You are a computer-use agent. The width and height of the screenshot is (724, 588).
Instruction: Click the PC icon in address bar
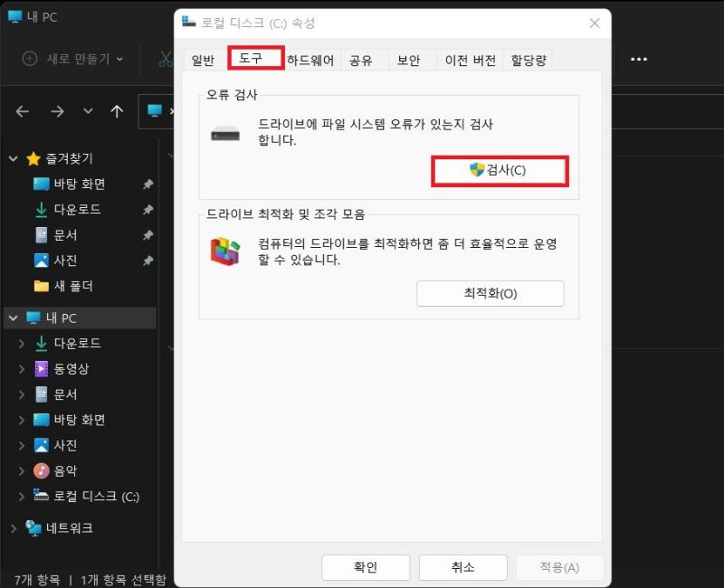(x=155, y=110)
